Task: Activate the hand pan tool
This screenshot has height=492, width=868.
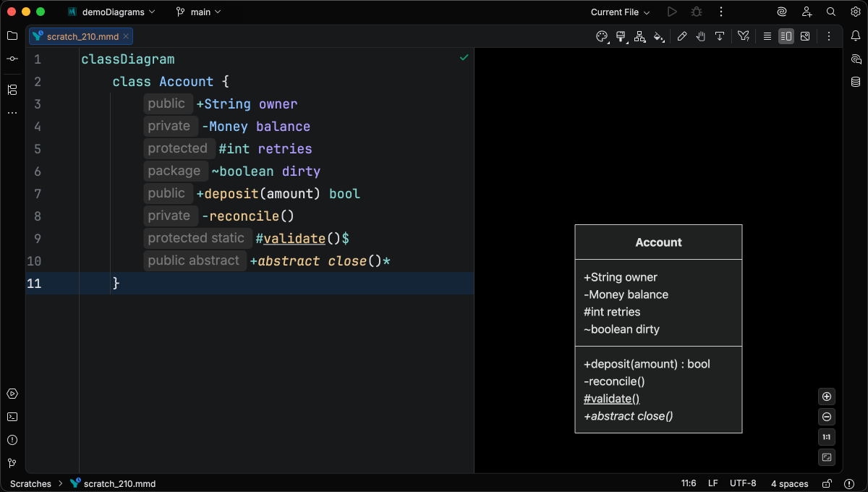Action: (x=701, y=36)
